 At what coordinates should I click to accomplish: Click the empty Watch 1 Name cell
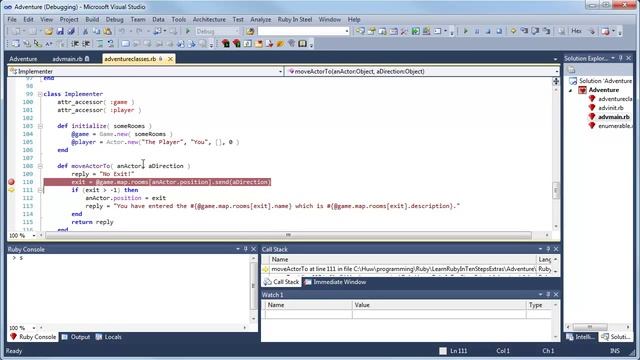coord(309,314)
